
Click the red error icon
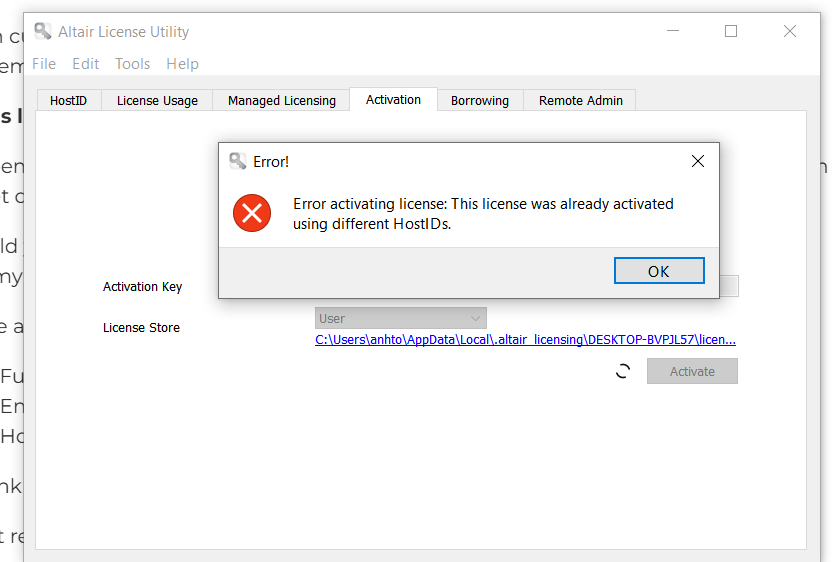tap(252, 213)
